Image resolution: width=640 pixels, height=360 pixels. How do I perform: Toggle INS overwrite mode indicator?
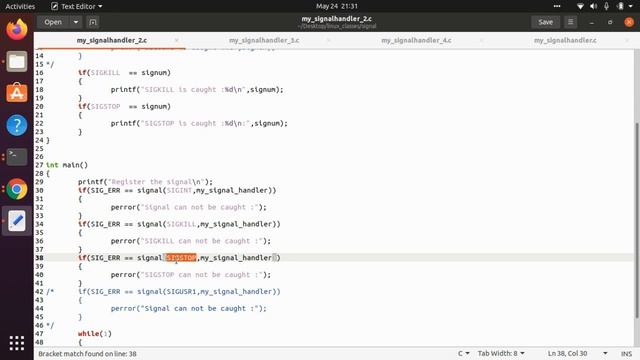627,353
